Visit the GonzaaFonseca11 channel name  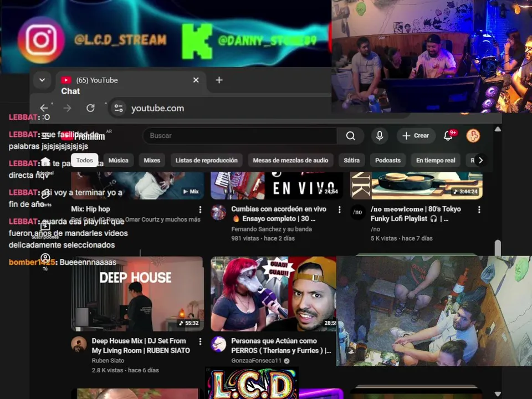click(x=256, y=360)
